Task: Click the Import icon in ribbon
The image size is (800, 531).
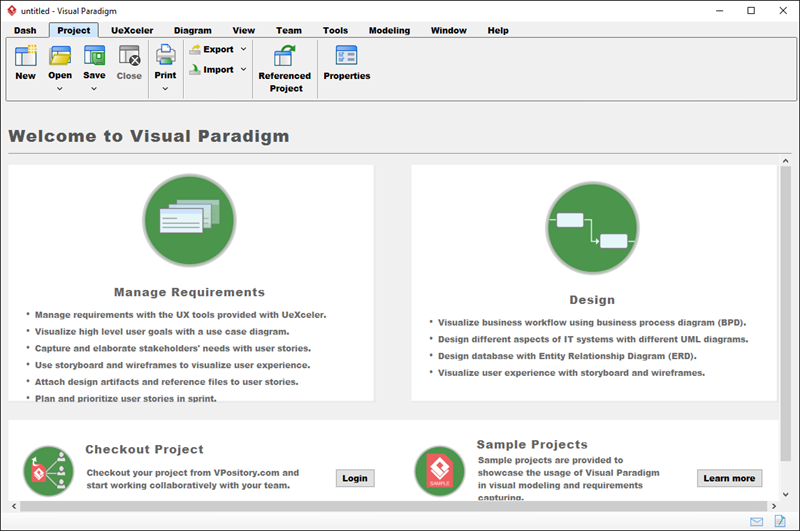Action: (195, 69)
